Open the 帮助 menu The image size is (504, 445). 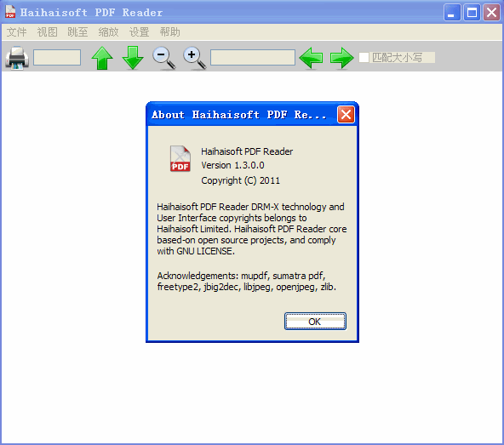pyautogui.click(x=169, y=32)
